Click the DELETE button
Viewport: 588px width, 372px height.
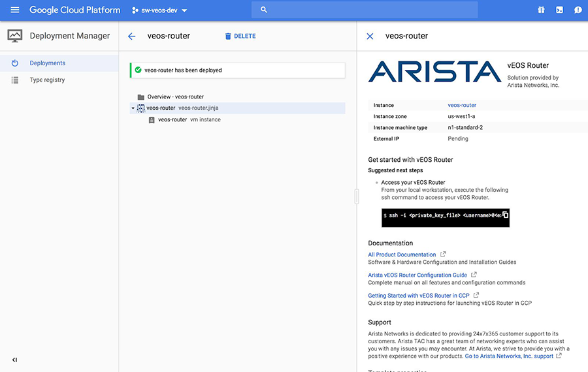click(x=240, y=37)
